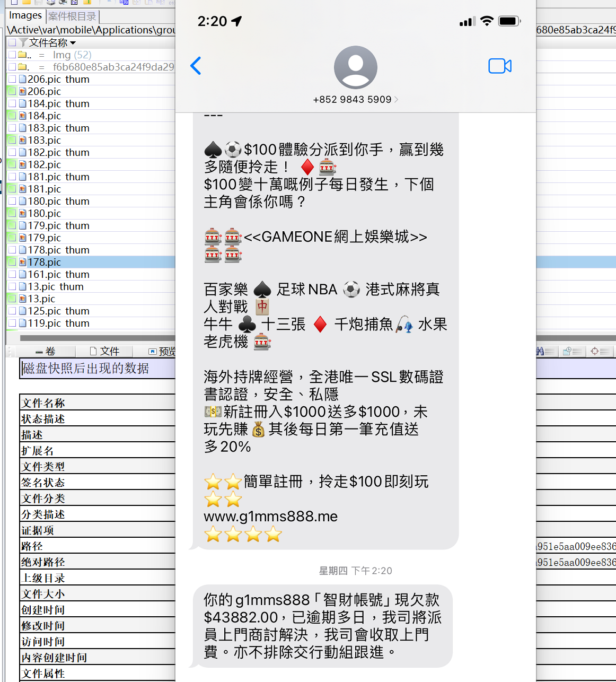Click the horizontal scrollbar under the file list
The image size is (616, 682).
(x=98, y=338)
